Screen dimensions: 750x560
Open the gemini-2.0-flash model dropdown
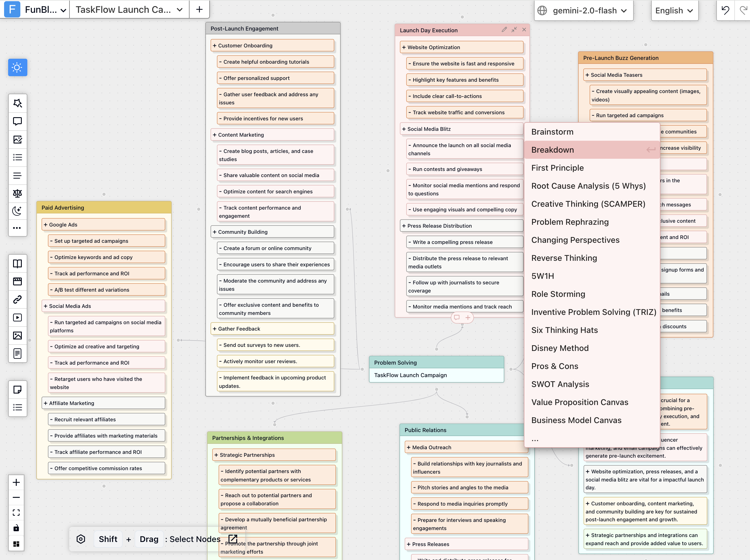[584, 10]
